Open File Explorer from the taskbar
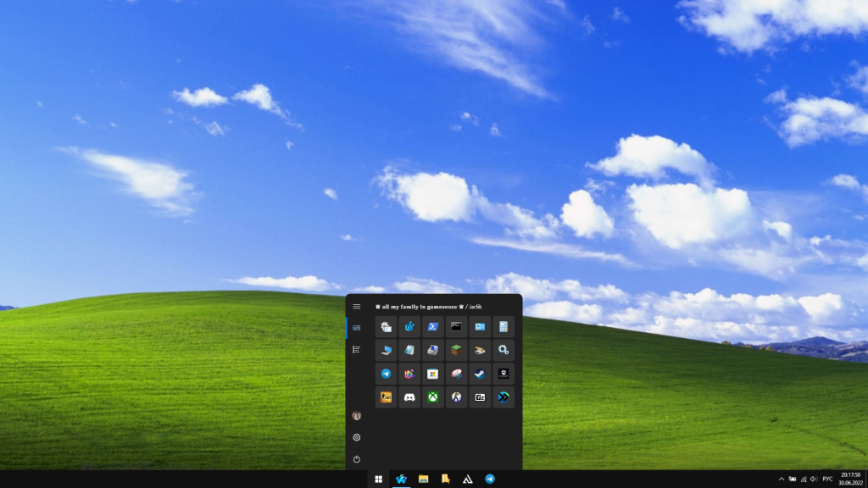This screenshot has height=488, width=868. tap(424, 480)
